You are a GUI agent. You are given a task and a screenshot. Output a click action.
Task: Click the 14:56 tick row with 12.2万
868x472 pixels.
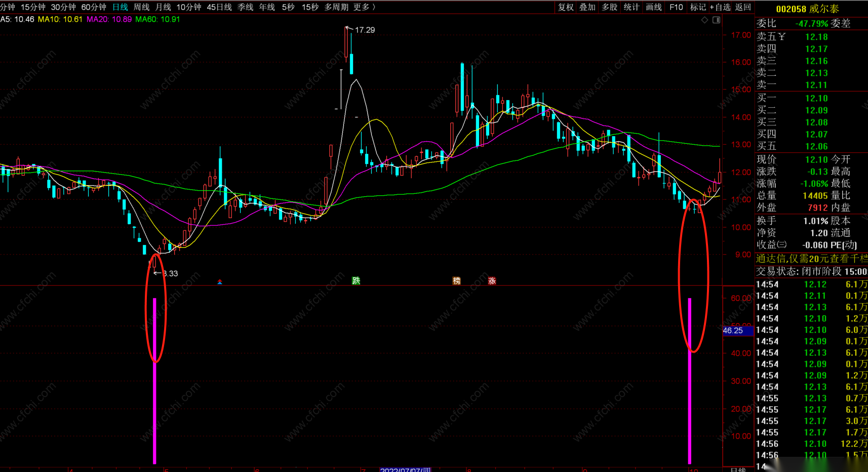[812, 444]
